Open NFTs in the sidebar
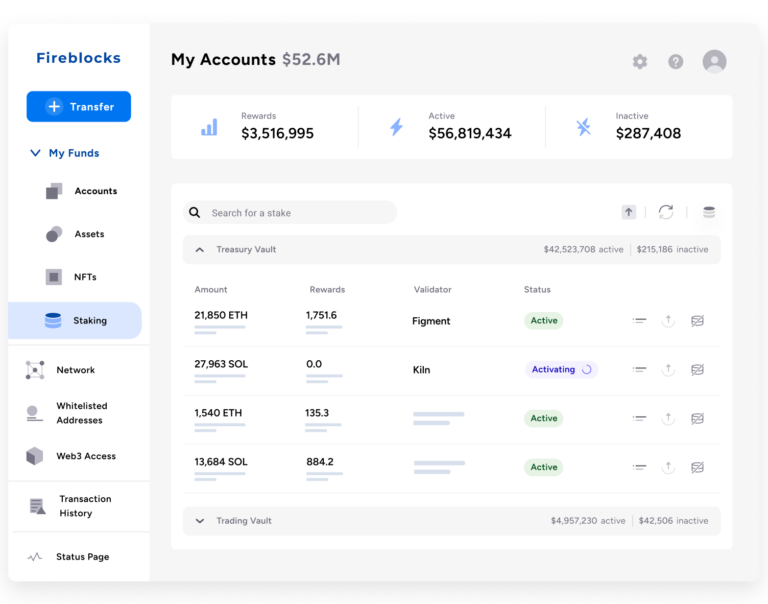Viewport: 768px width, 604px height. pos(84,277)
